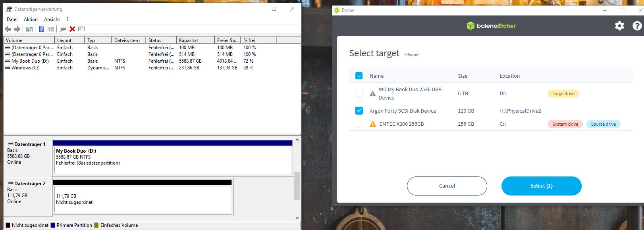
Task: Open Help via the blue question-mark icon
Action: tap(41, 29)
